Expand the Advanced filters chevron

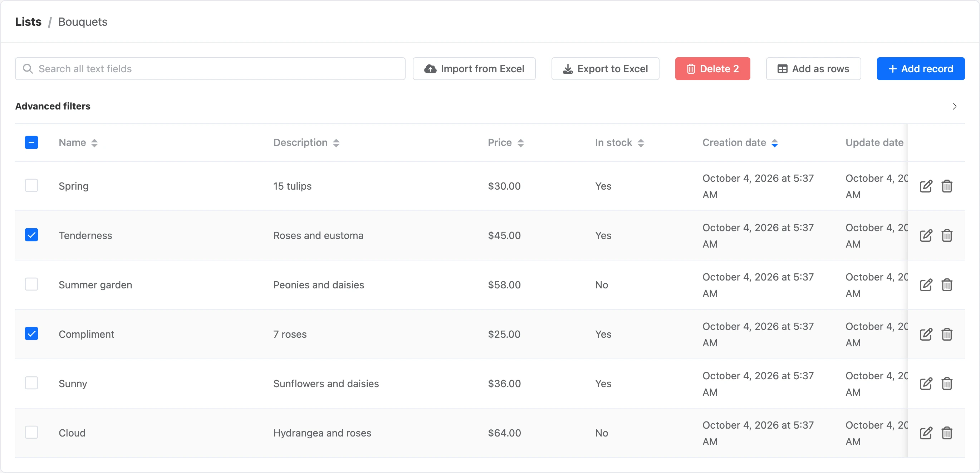click(x=954, y=106)
